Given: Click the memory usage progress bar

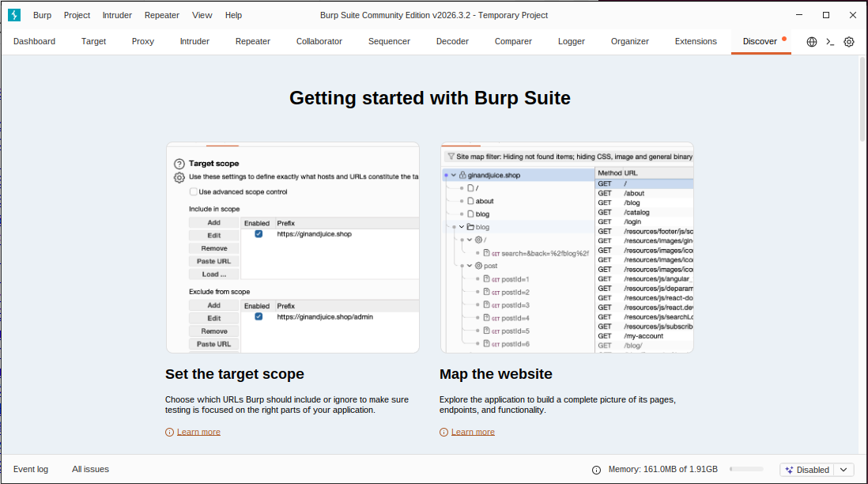Looking at the screenshot, I should coord(746,469).
